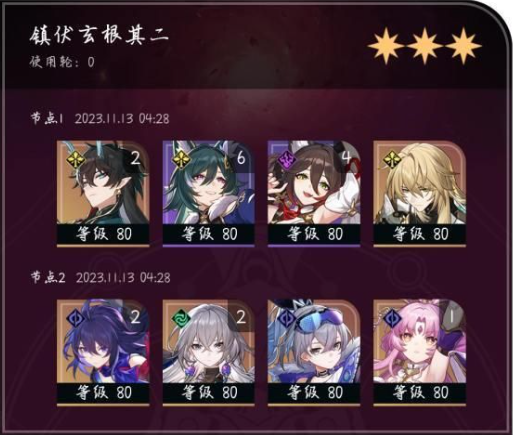Viewport: 513px width, 435px height.
Task: Select the purple-haired character in node 2
Action: 103,353
